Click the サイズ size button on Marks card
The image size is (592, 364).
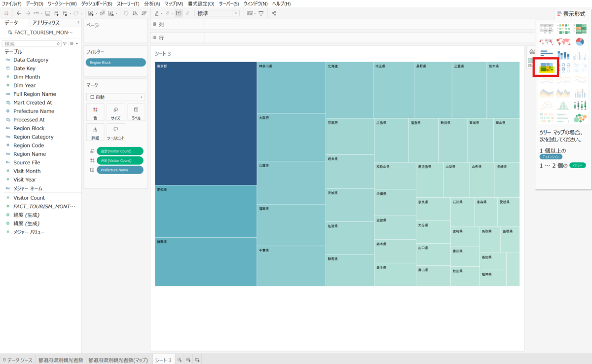pyautogui.click(x=115, y=112)
